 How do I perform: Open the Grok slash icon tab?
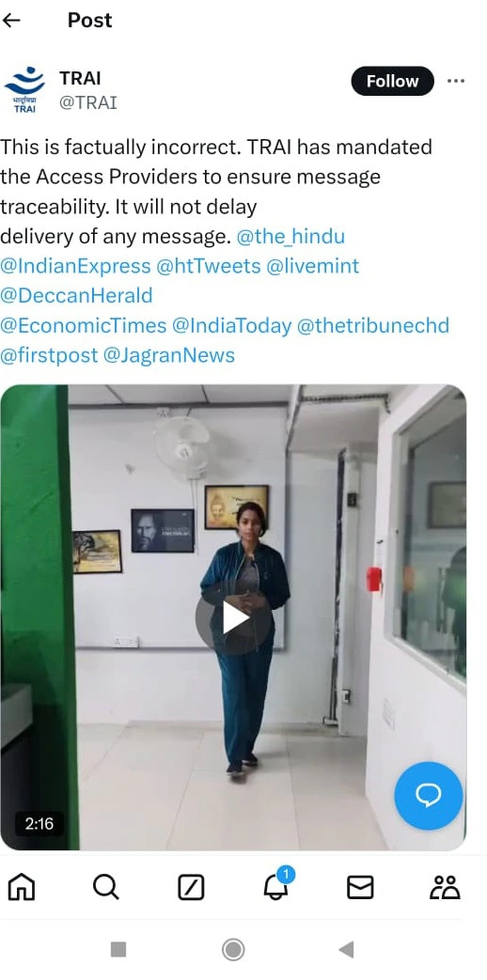(x=191, y=887)
